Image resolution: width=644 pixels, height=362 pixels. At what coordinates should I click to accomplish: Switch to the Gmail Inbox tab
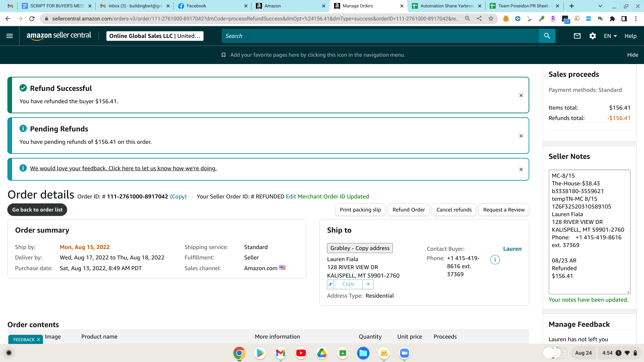click(x=135, y=6)
